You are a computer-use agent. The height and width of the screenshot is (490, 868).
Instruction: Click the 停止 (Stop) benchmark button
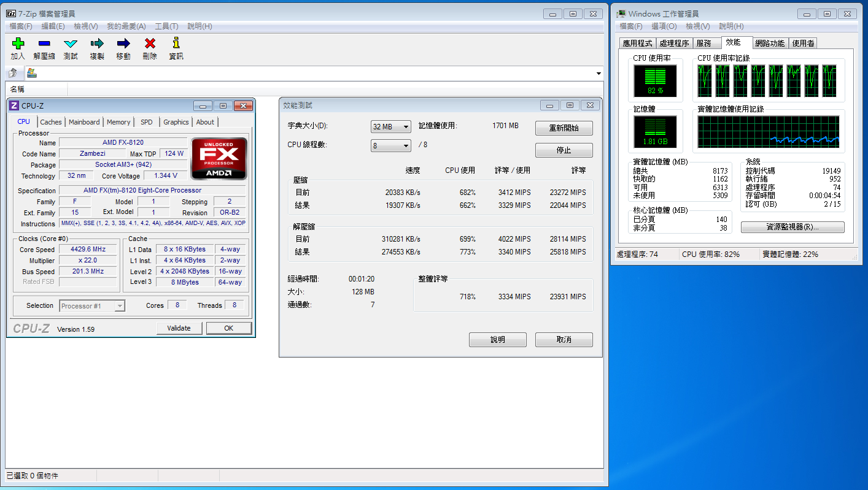click(564, 150)
